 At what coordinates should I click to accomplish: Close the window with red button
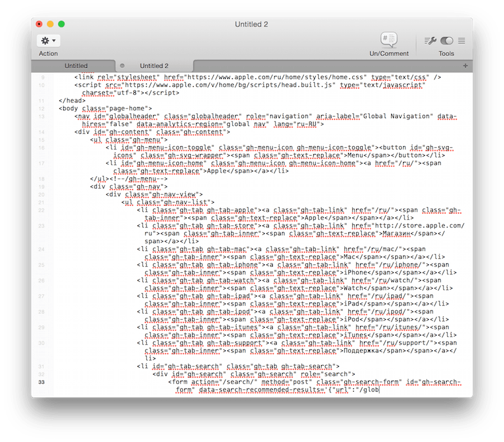point(39,24)
